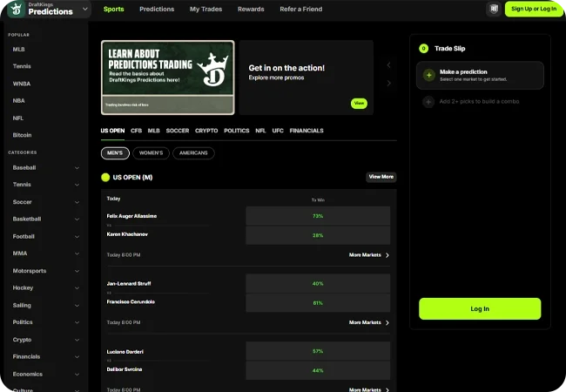
Task: Select MLB in the Popular sidebar
Action: tap(19, 49)
